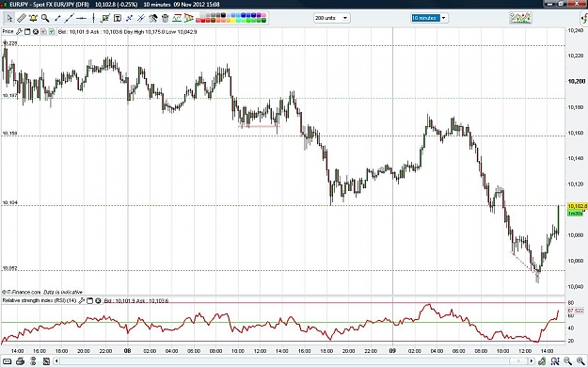The image size is (588, 368).
Task: Click left arrow of horizontal scrollbar
Action: pyautogui.click(x=56, y=361)
